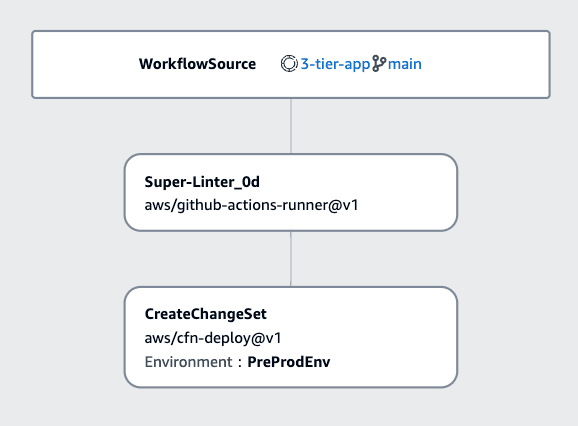Viewport: 578px width, 426px height.
Task: Click empty space inside WorkflowSource box right side
Action: click(x=487, y=64)
